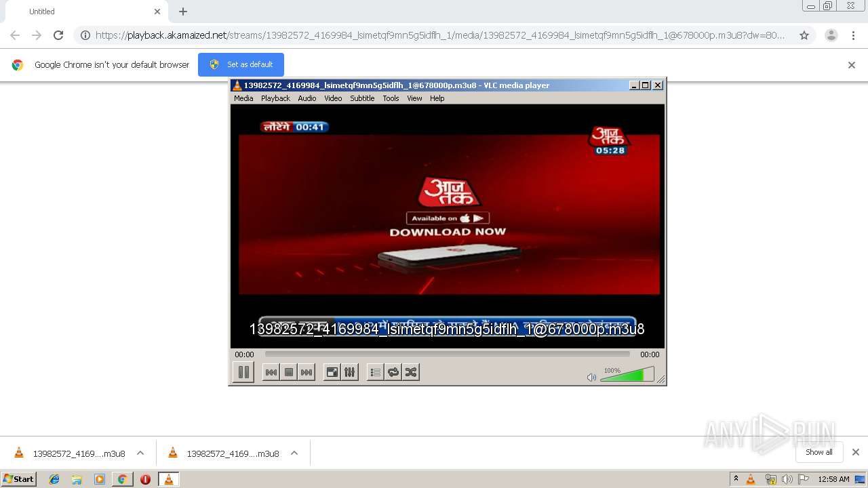Select VLC taskbar button
The image size is (868, 488).
pos(168,479)
